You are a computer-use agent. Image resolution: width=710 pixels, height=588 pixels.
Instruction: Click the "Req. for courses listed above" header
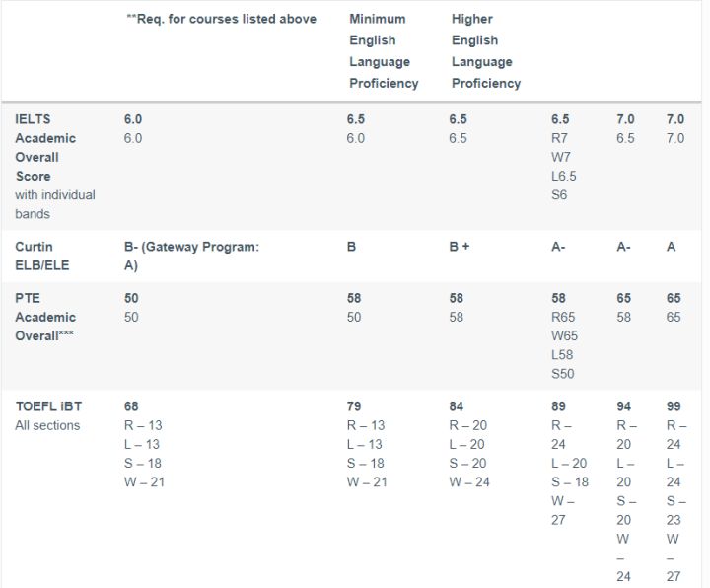coord(221,19)
